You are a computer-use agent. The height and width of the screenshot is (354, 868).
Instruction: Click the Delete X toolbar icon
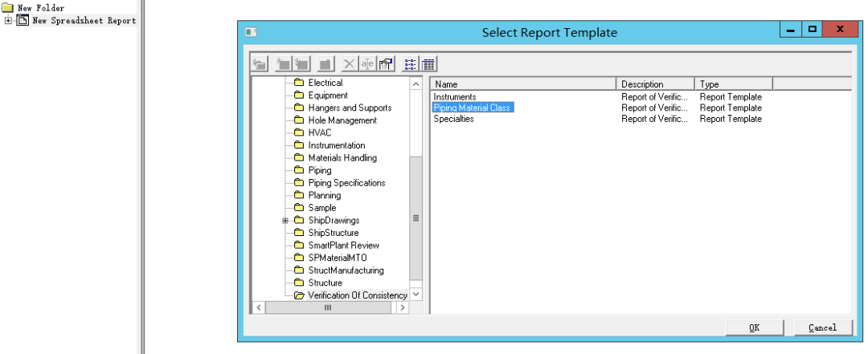(350, 63)
